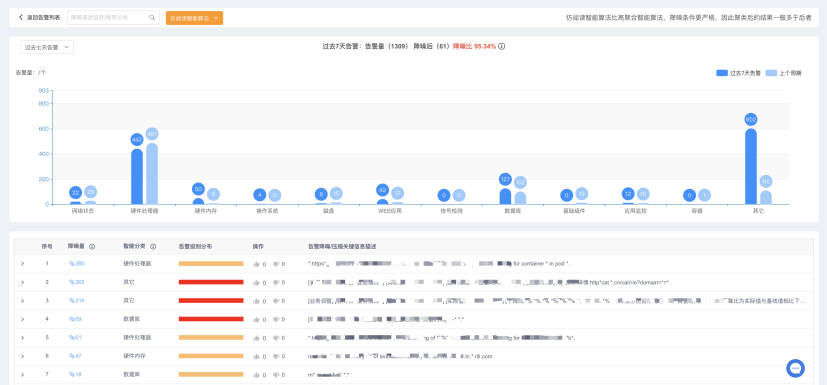The height and width of the screenshot is (385, 827).
Task: Click row 2 red severity distribution bar
Action: click(x=211, y=282)
